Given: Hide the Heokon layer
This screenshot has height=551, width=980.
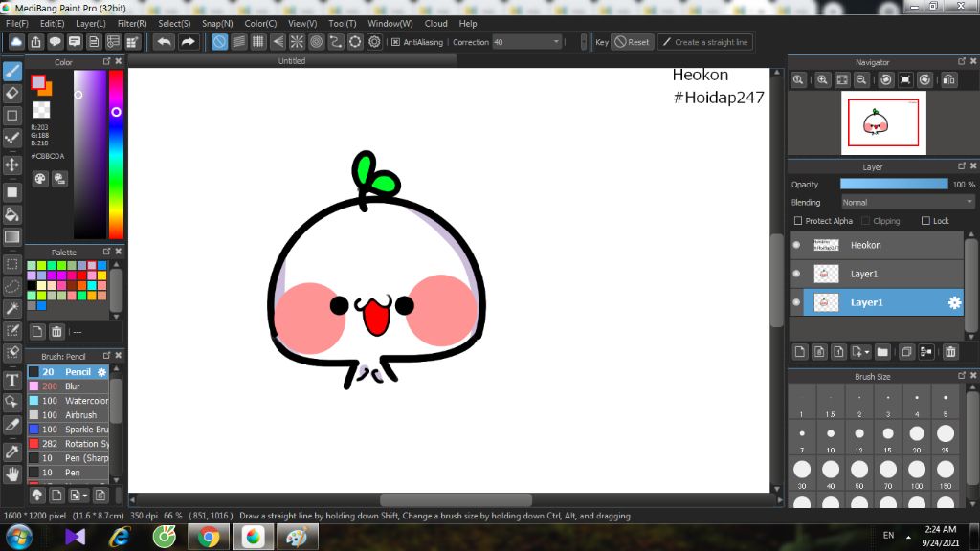Looking at the screenshot, I should click(x=796, y=245).
